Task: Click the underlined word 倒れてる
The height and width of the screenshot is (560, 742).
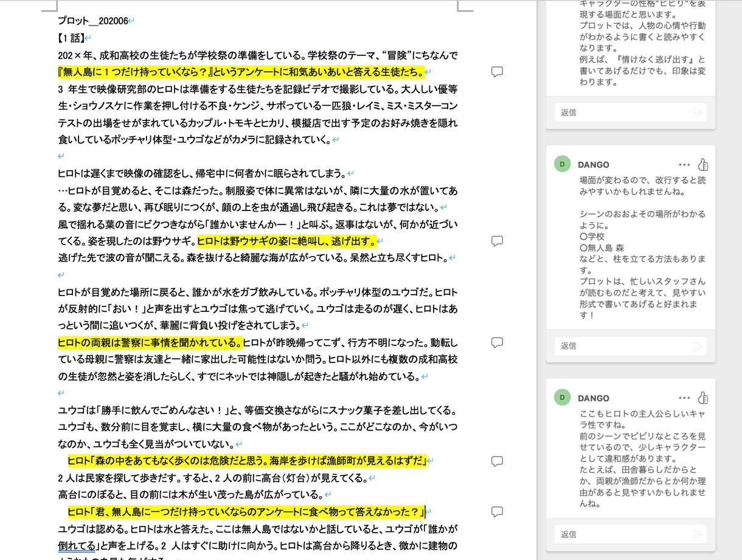Action: 77,545
